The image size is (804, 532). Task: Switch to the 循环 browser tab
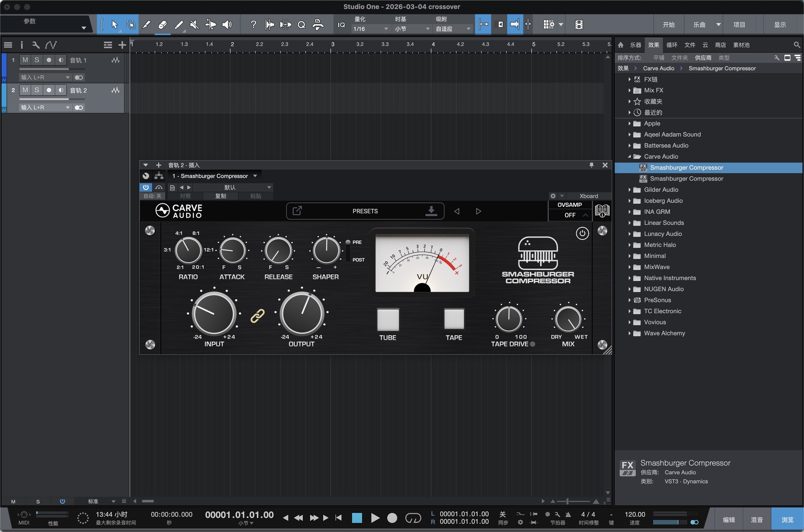pos(672,45)
